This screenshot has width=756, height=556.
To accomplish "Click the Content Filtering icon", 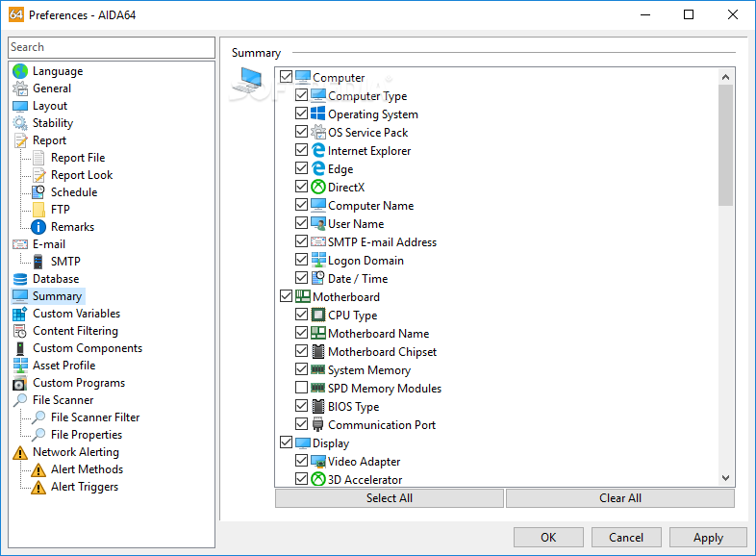I will tap(20, 331).
